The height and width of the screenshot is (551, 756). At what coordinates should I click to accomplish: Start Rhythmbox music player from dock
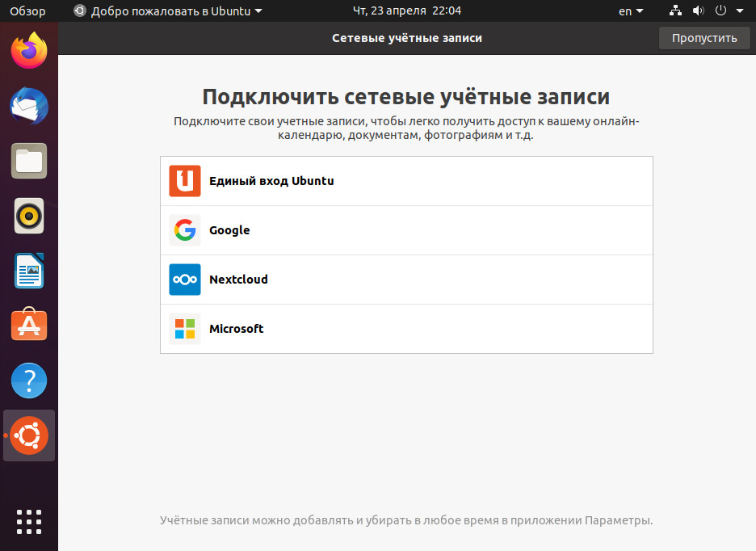tap(29, 216)
